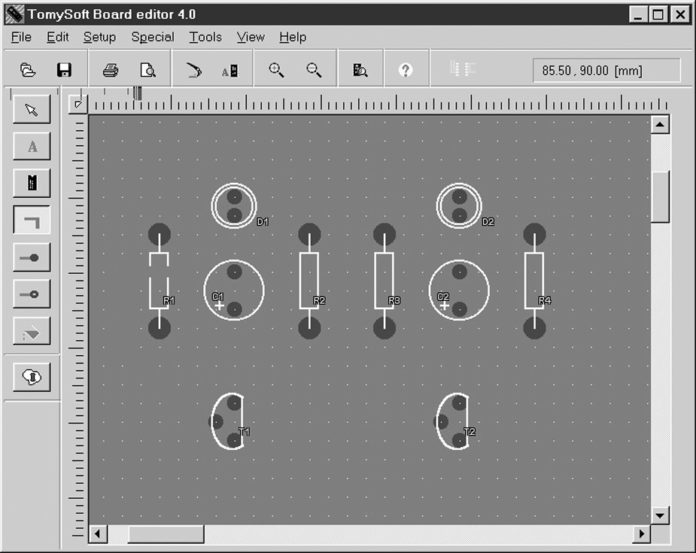Viewport: 696px width, 553px height.
Task: Select diode D1 component
Action: coord(234,206)
